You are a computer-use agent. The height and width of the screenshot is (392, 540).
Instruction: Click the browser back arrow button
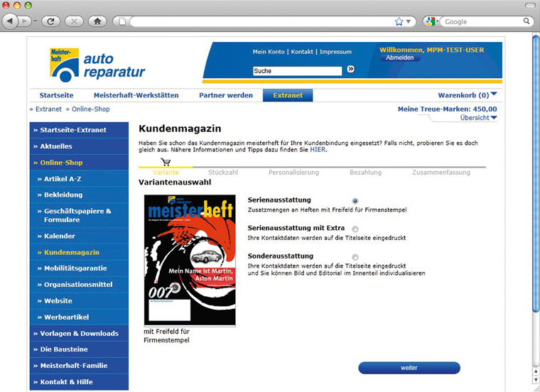11,21
